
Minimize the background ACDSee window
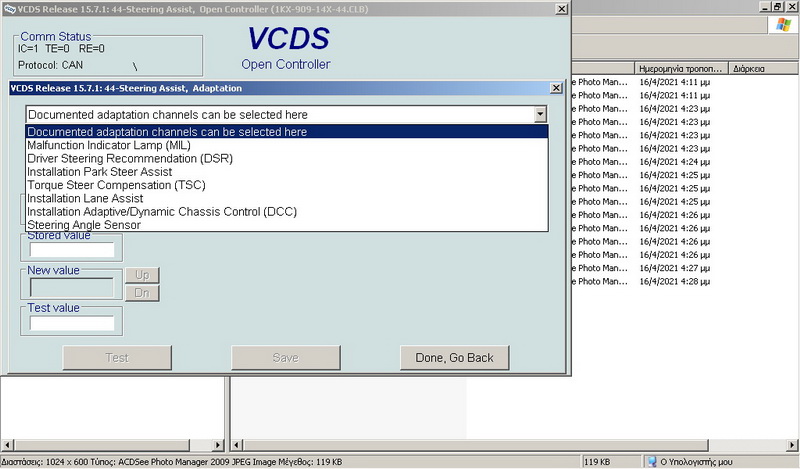click(765, 7)
